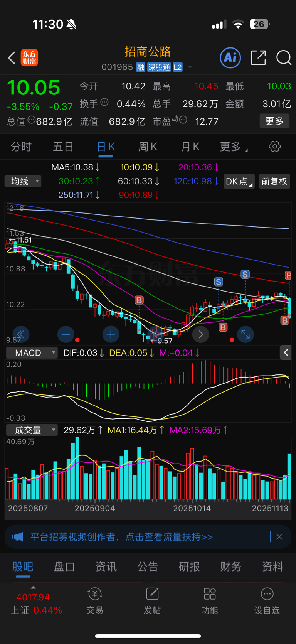Tap the DIF:0.03 reading
This screenshot has width=296, height=644.
click(x=84, y=353)
